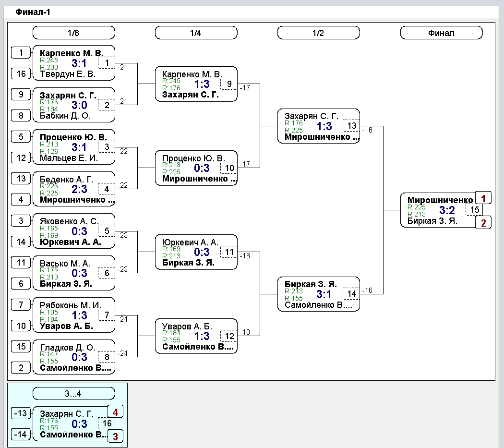Viewport: 504px width, 448px height.
Task: Click seed box 11 beside Васько
Action: tap(21, 263)
